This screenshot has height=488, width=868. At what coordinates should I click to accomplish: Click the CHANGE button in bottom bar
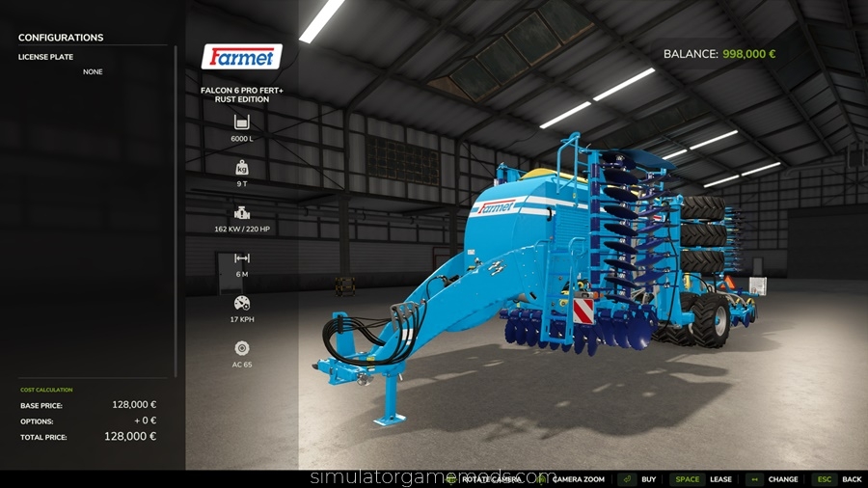783,479
